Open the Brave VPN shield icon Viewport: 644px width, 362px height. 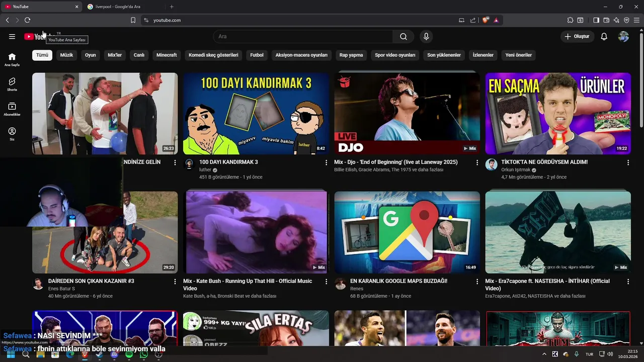[626, 20]
